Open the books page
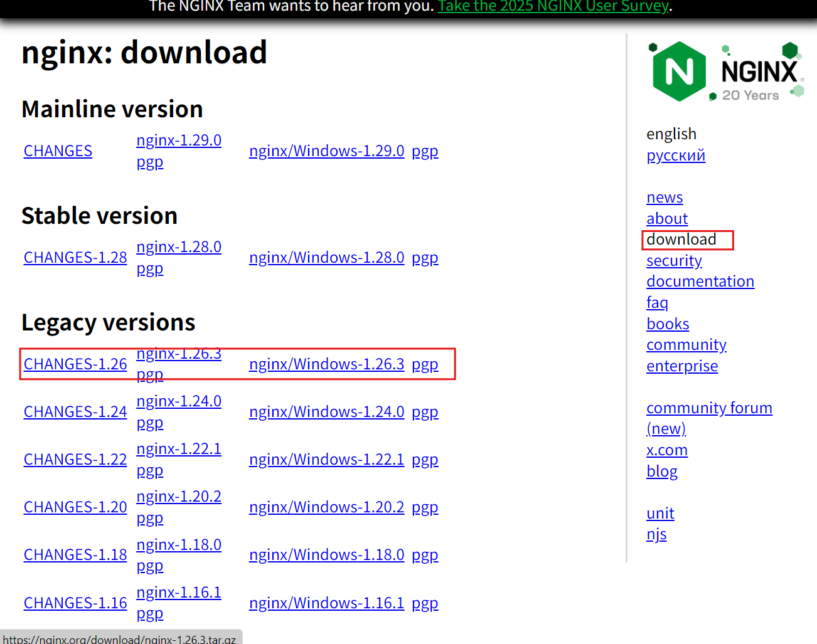Viewport: 817px width, 644px height. (x=668, y=324)
